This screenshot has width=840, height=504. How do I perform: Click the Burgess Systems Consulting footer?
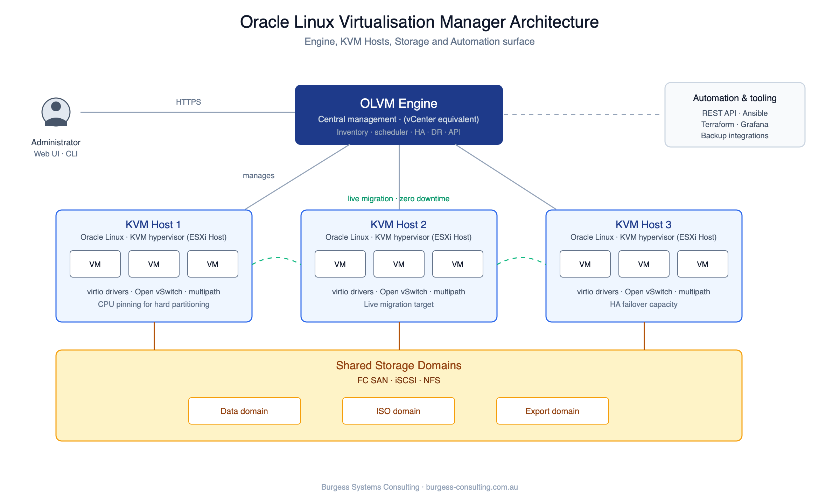coord(419,487)
